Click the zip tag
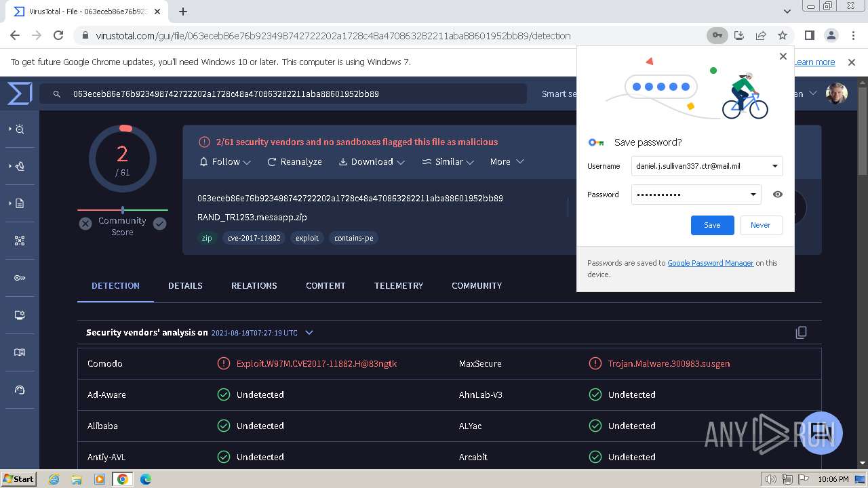The width and height of the screenshot is (868, 488). click(207, 238)
